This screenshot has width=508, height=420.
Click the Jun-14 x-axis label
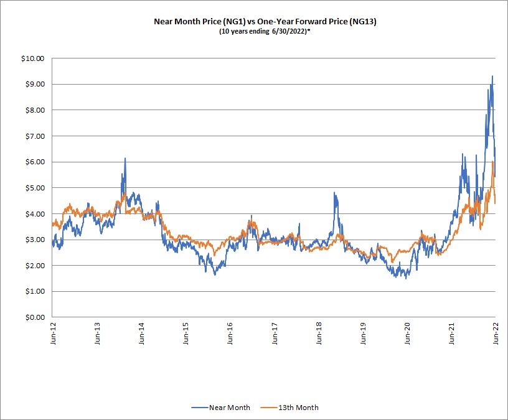[141, 334]
